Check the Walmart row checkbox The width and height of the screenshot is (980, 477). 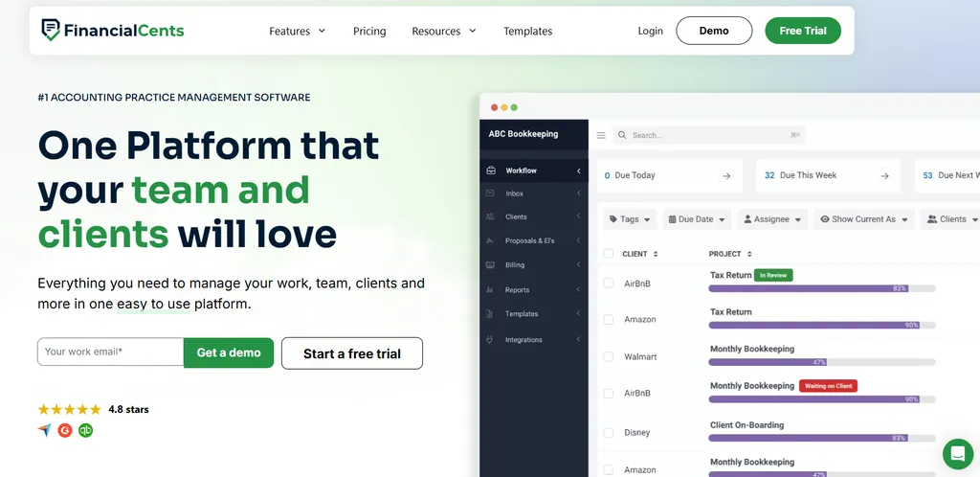tap(608, 356)
